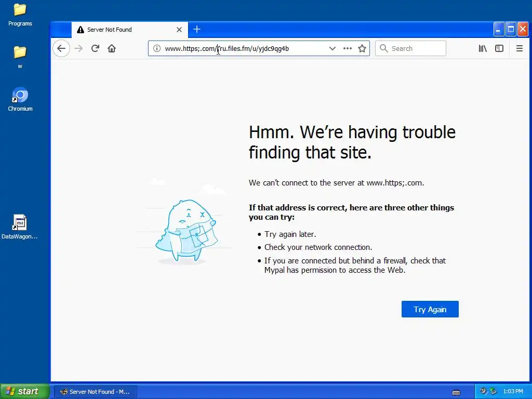Open the hamburger application menu
The image size is (532, 399).
(520, 48)
